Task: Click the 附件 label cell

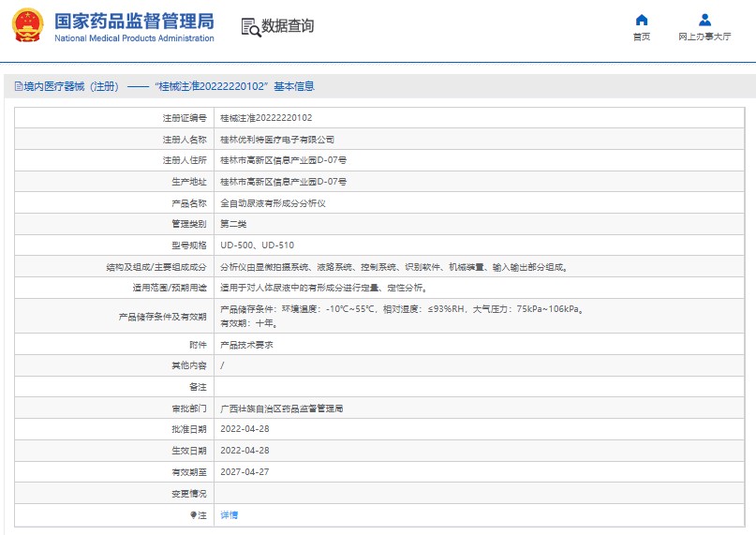Action: point(114,345)
